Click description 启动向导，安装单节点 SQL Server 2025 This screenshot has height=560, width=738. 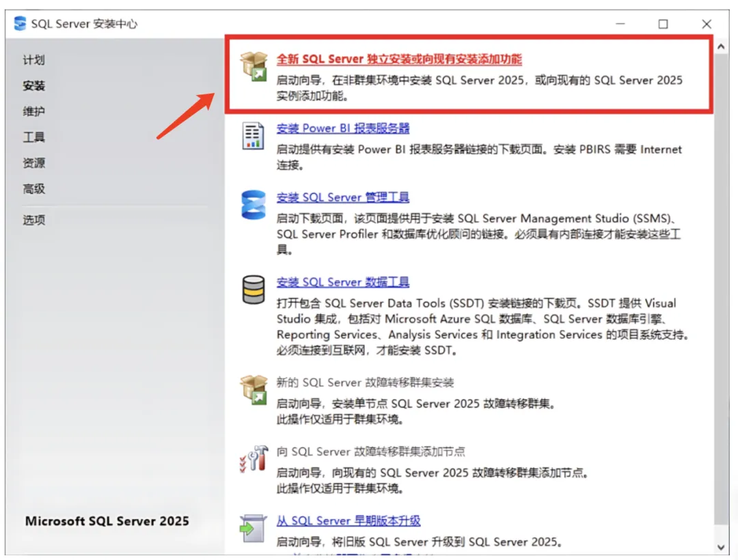click(416, 404)
